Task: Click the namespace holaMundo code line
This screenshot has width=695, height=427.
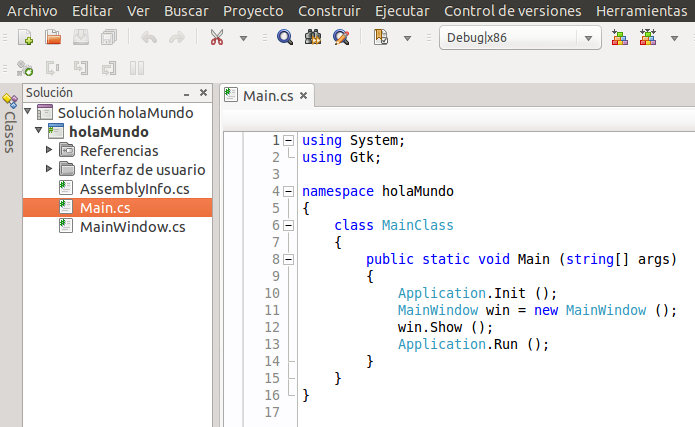Action: (378, 191)
